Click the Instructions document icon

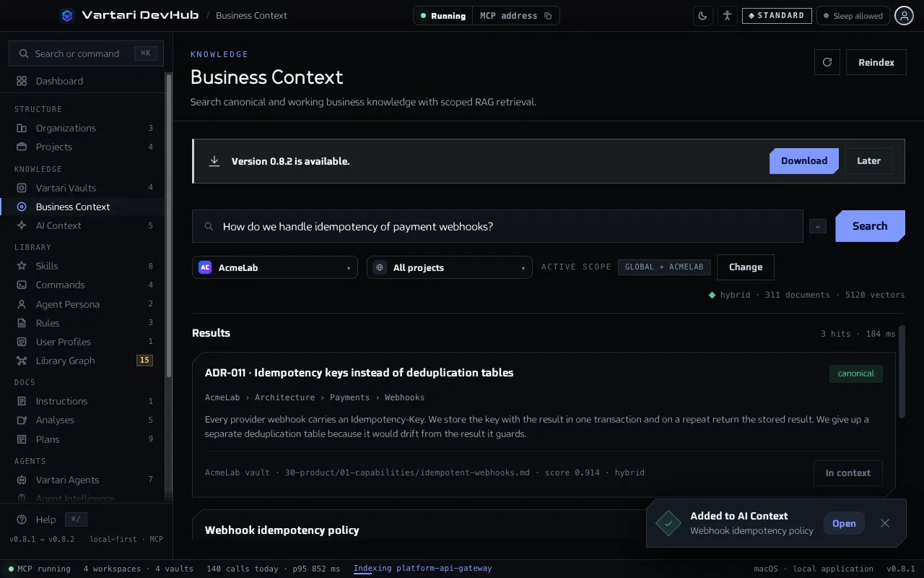[x=22, y=401]
